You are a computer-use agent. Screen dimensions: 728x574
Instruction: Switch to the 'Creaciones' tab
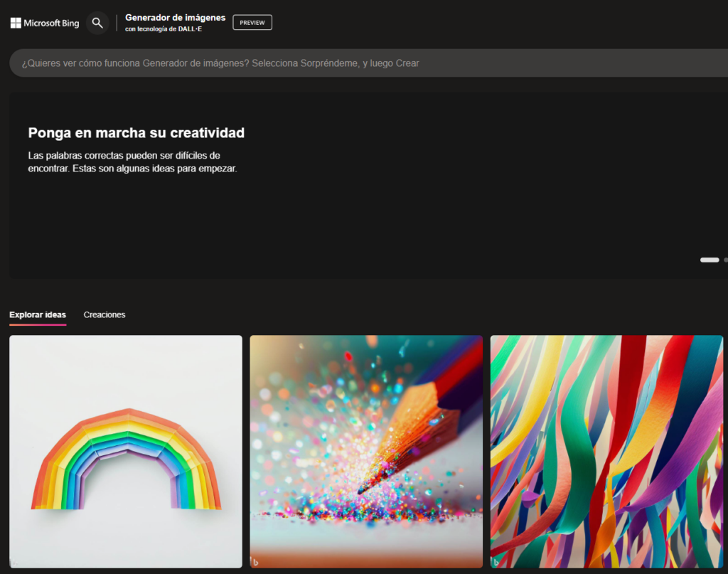coord(105,314)
